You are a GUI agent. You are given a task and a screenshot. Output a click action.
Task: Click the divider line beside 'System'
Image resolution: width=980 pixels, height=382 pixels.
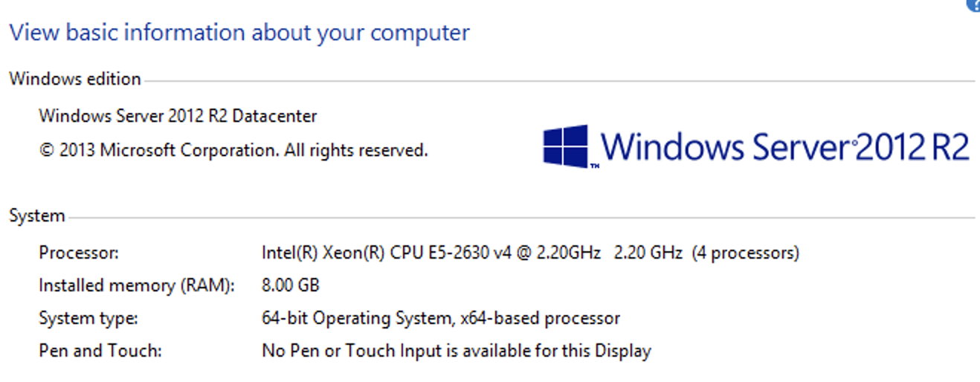(520, 218)
